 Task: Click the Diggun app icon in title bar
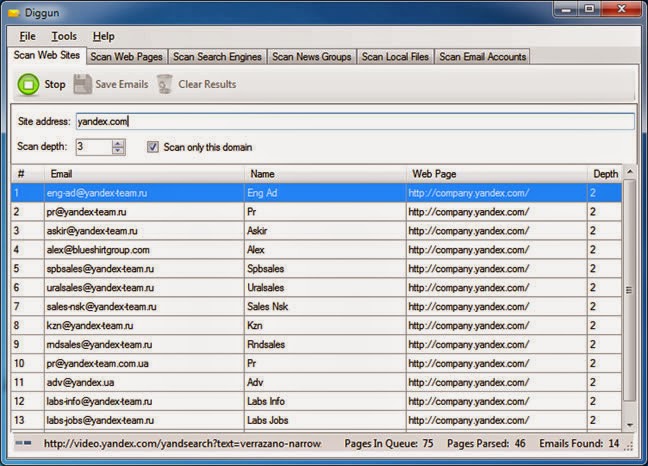(x=14, y=13)
